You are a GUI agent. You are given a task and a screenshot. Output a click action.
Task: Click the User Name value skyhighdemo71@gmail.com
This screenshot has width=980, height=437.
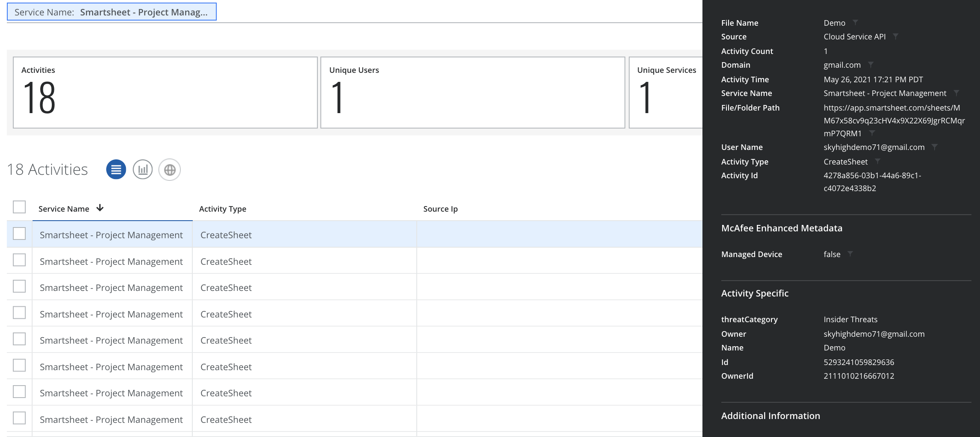tap(874, 147)
